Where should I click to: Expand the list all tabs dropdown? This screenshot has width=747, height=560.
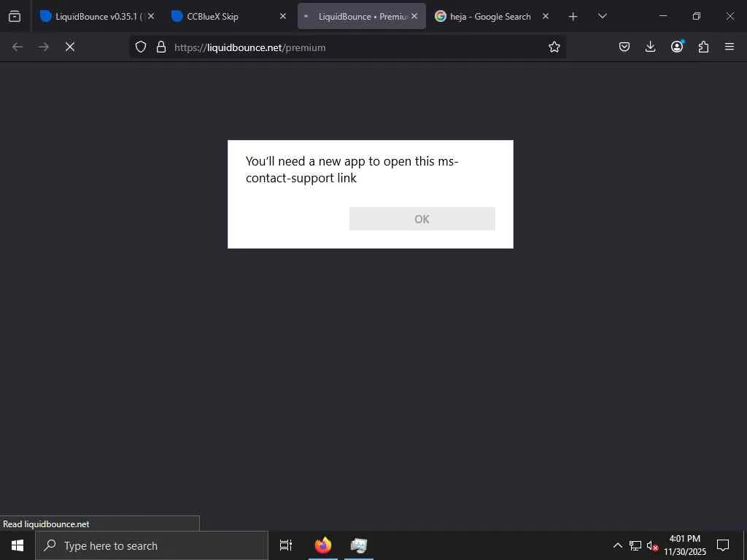[602, 16]
